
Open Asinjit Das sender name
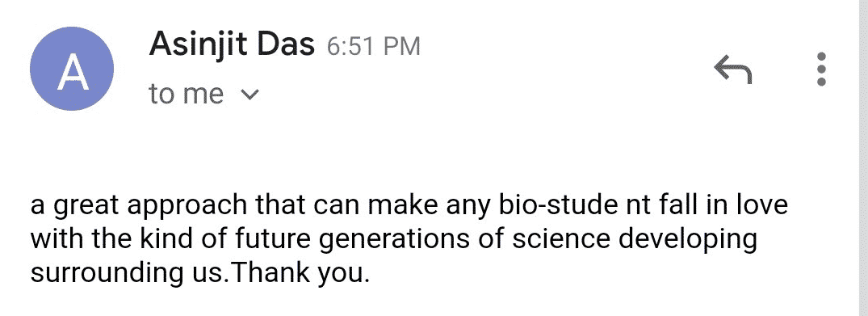coord(232,44)
